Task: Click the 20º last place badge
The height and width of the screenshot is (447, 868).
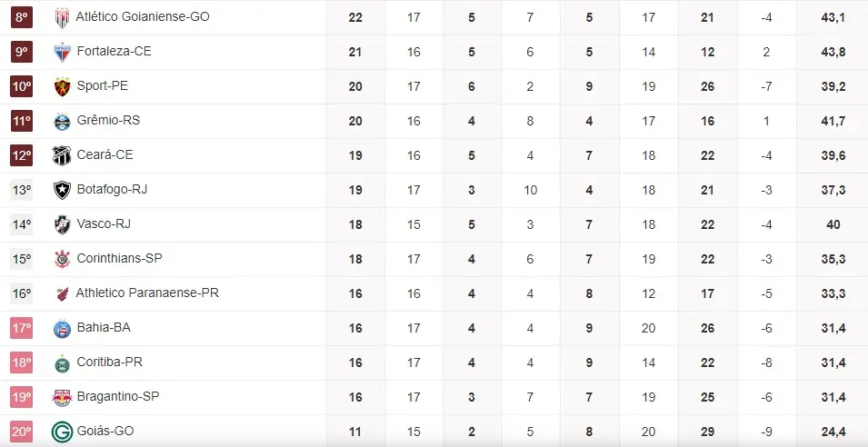Action: (22, 432)
